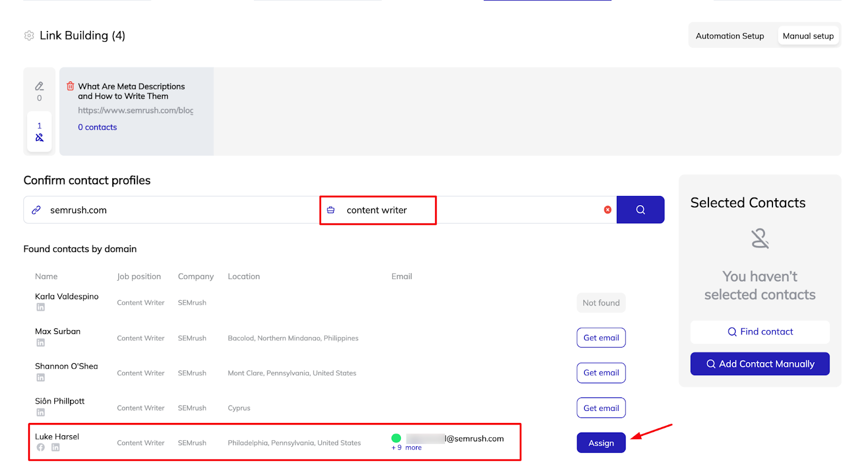Click 'Content Writer' in Shannon O'Shea's row
Image resolution: width=868 pixels, height=475 pixels.
point(141,373)
